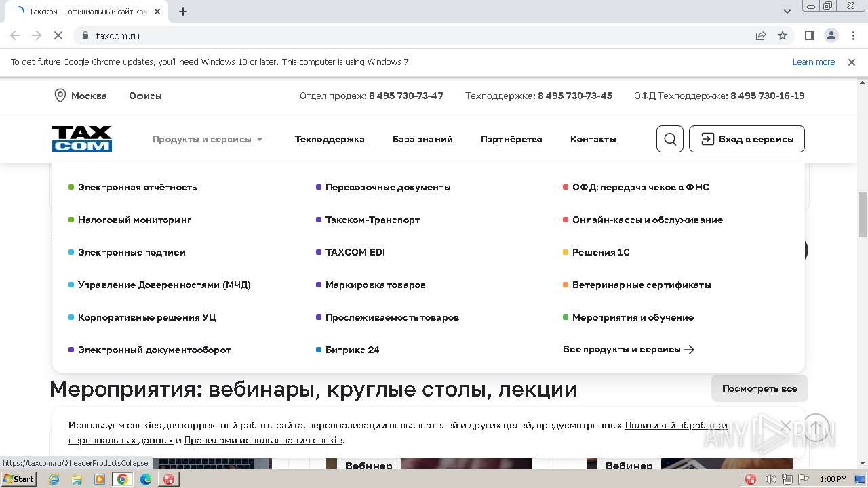868x488 pixels.
Task: Click the volume icon in system tray
Action: (x=770, y=479)
